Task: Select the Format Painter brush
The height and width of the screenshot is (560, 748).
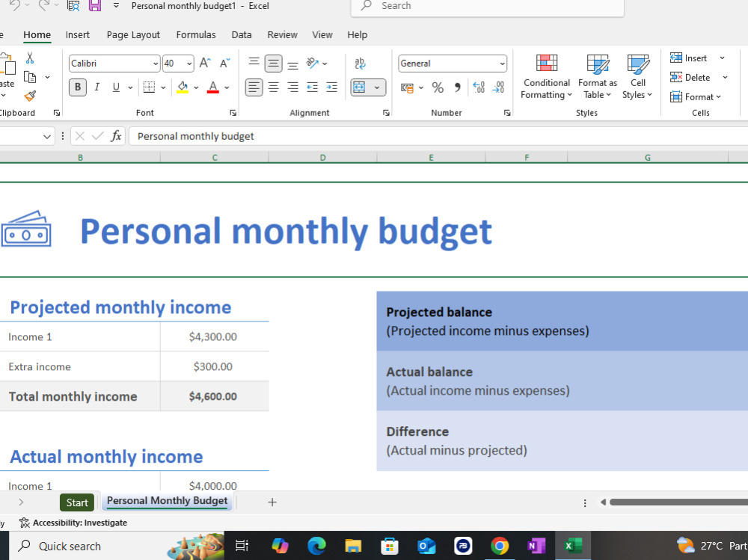Action: click(30, 96)
